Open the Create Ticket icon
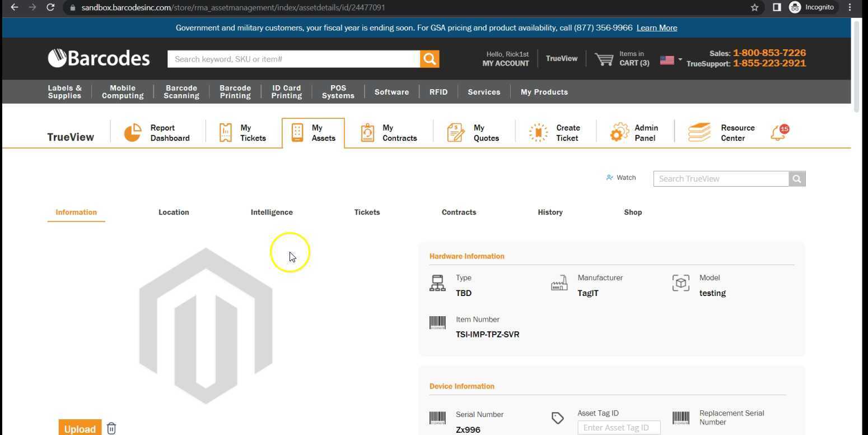Image resolution: width=868 pixels, height=435 pixels. pos(538,133)
